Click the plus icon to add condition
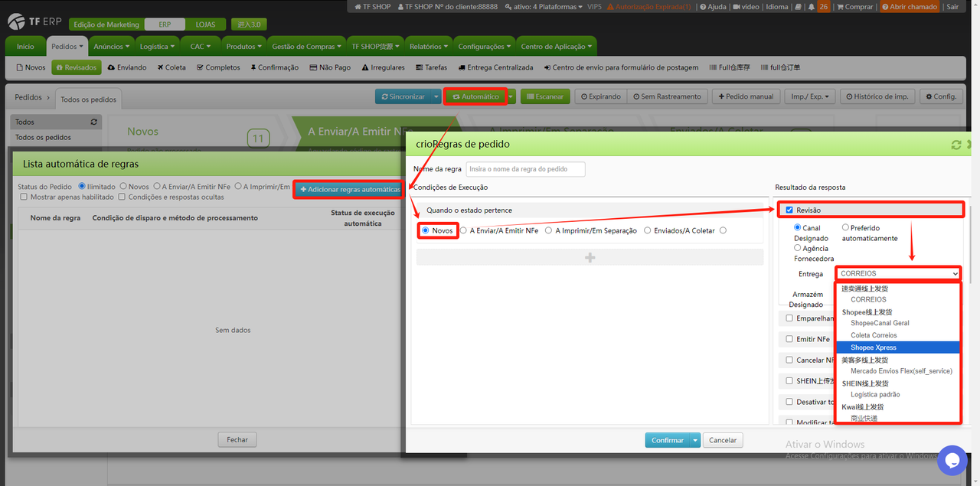 click(590, 258)
